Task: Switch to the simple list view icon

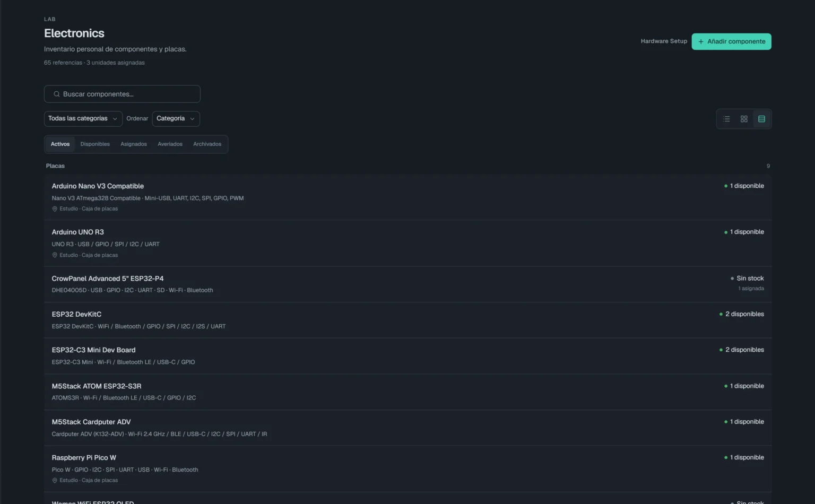Action: coord(726,119)
